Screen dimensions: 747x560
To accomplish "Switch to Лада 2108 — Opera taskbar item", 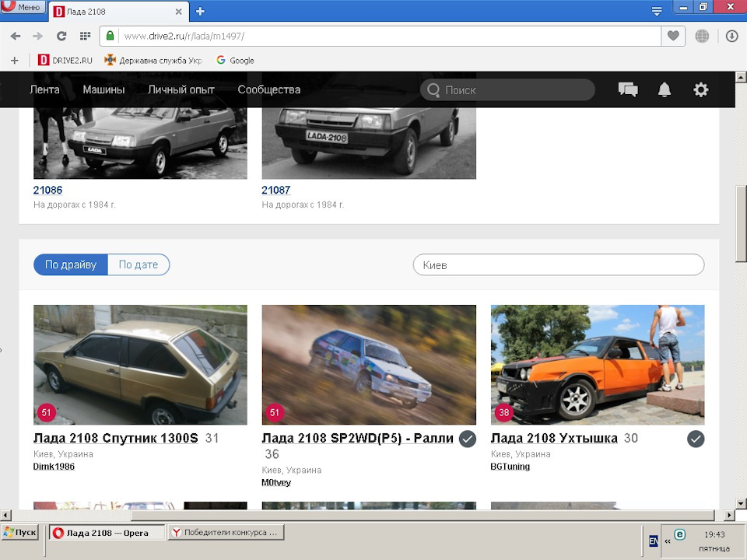I will coord(107,533).
